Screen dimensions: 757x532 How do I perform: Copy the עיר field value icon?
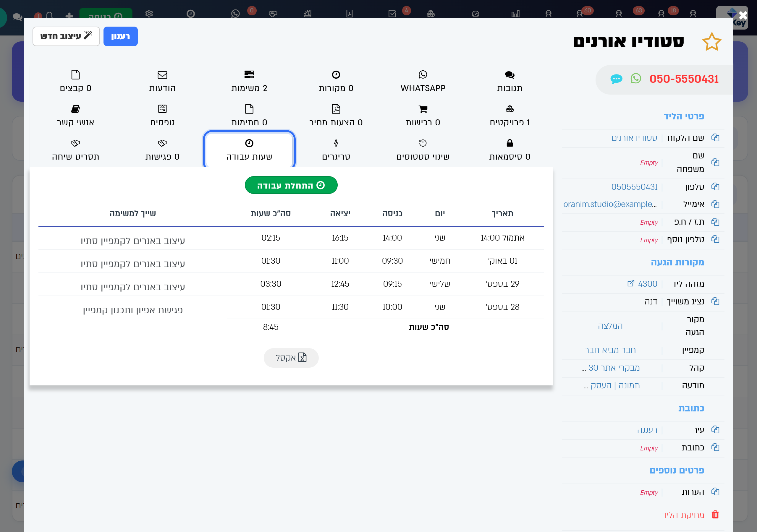[x=715, y=430]
